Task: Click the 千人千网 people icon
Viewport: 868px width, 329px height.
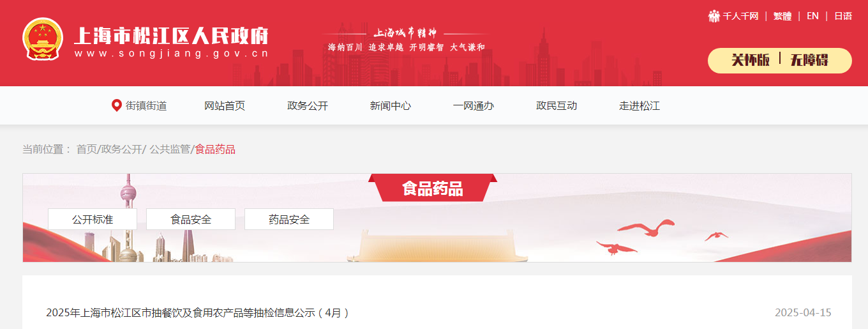Action: click(x=714, y=16)
